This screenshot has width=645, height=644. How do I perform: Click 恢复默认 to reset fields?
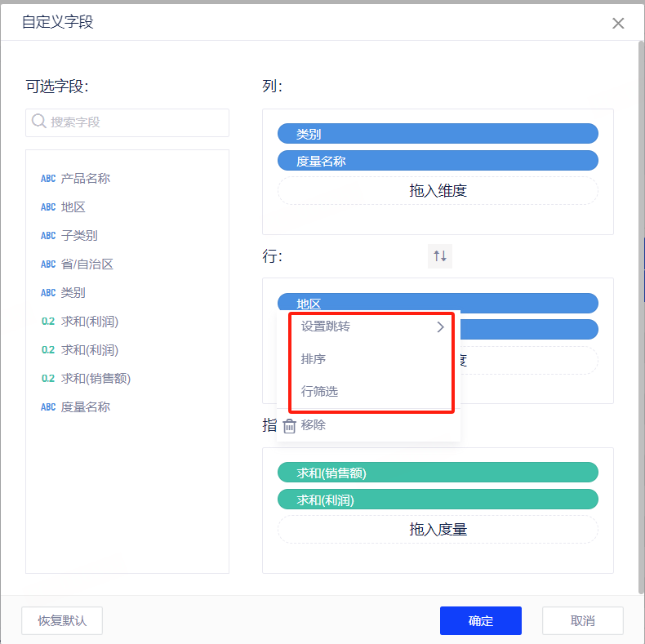(62, 620)
